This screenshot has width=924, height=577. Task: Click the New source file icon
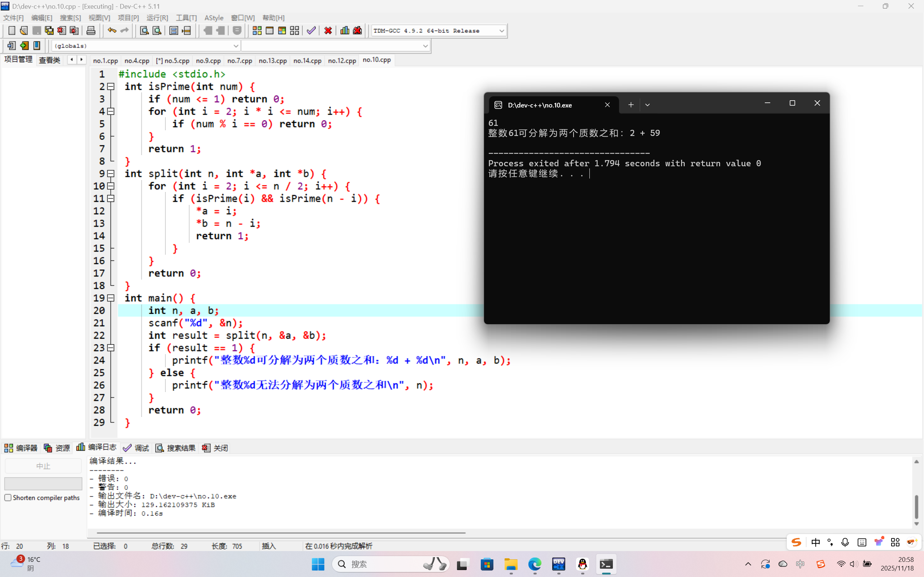coord(12,31)
